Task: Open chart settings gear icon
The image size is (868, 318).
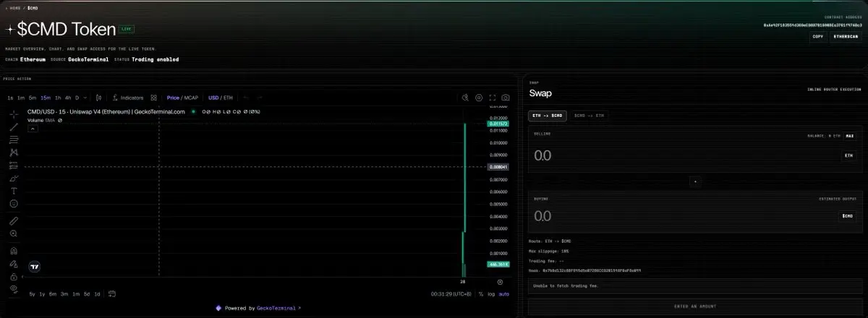Action: click(x=479, y=98)
